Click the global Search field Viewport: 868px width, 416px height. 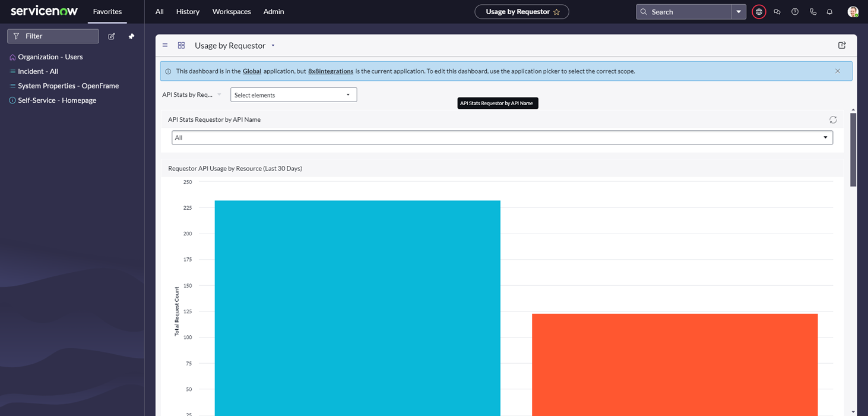point(683,12)
